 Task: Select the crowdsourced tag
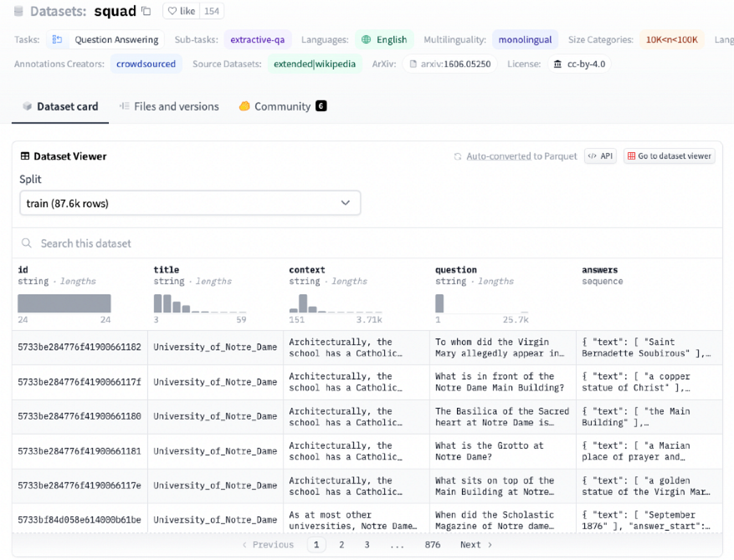coord(146,64)
